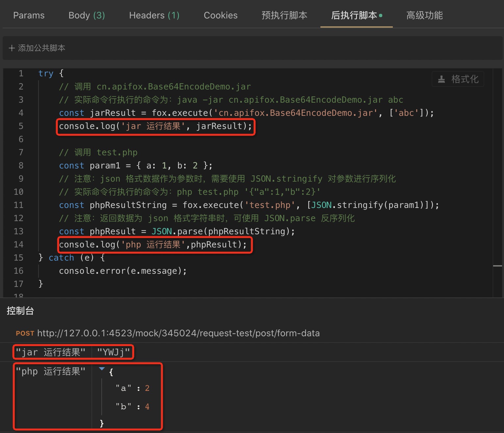The height and width of the screenshot is (433, 504).
Task: Click the 添加公共脚本 label
Action: point(41,48)
